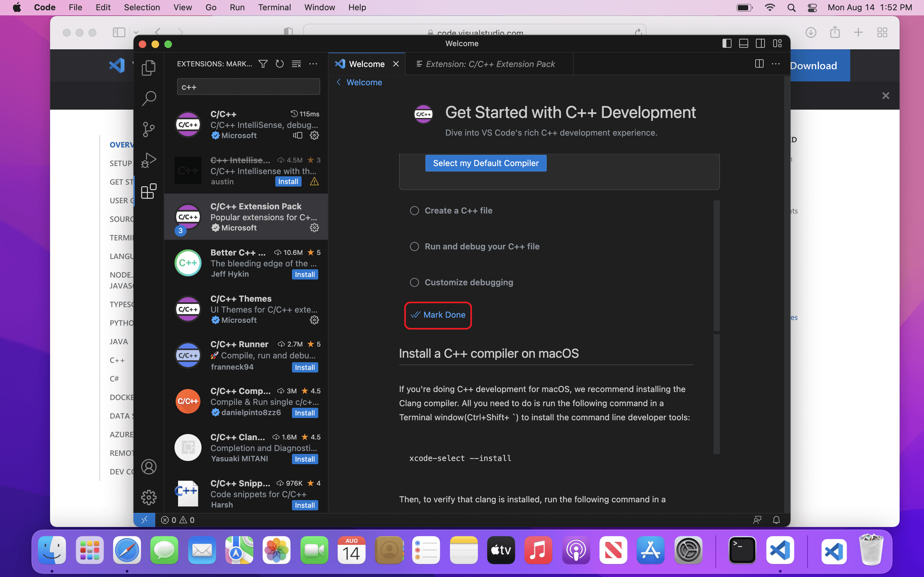Select the 'Customize debugging' step

[x=468, y=282]
